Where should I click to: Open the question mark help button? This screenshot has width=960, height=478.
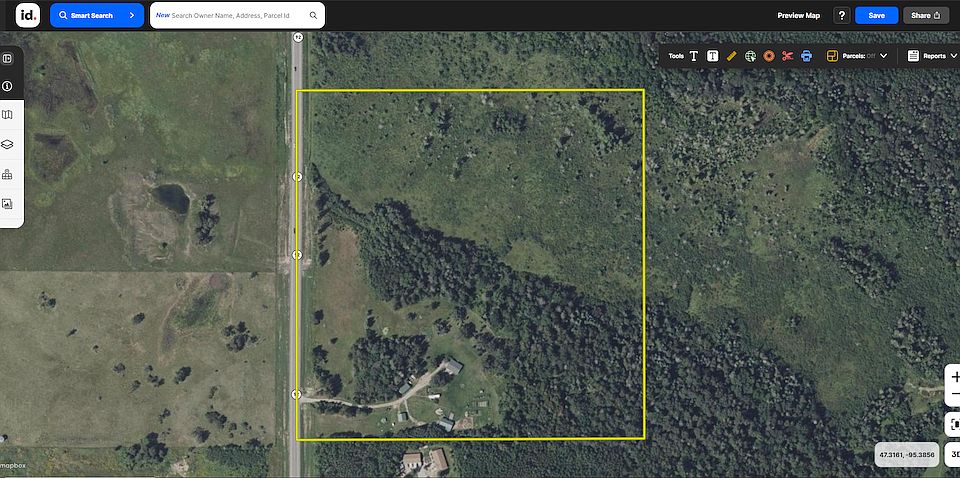[842, 15]
